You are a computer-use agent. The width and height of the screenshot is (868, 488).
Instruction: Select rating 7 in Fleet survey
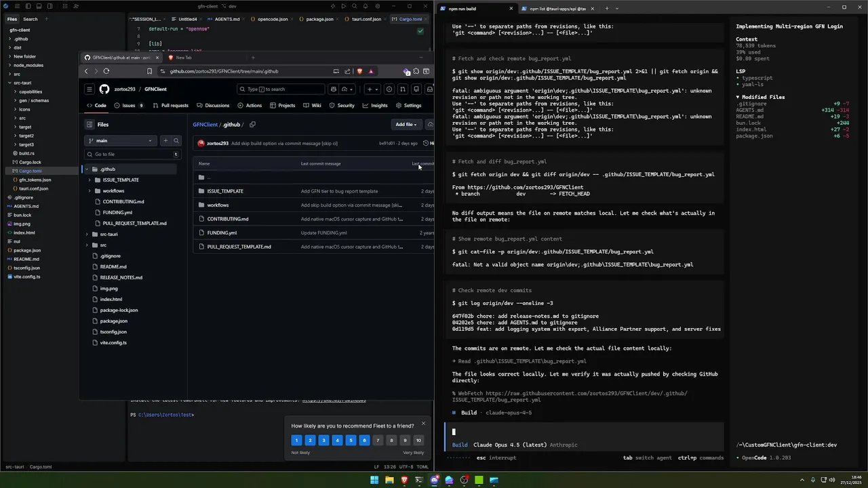click(378, 441)
